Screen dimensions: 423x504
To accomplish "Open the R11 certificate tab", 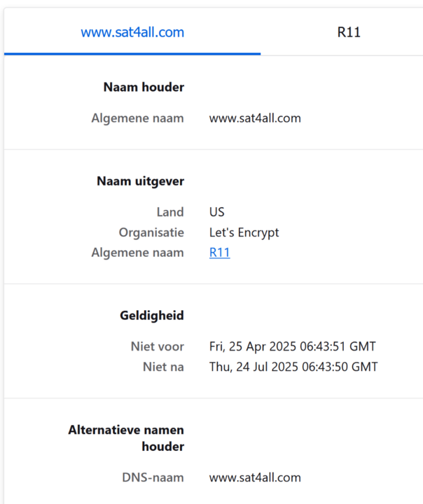I will click(x=349, y=32).
